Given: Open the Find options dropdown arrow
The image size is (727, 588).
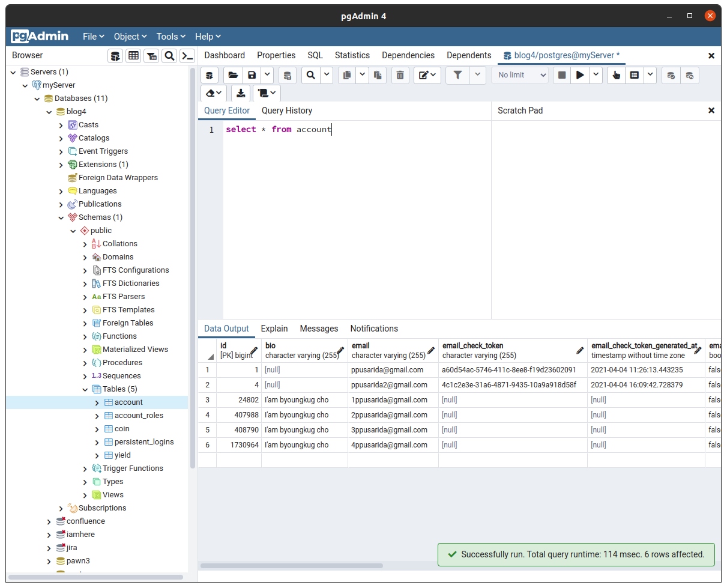Looking at the screenshot, I should tap(327, 75).
